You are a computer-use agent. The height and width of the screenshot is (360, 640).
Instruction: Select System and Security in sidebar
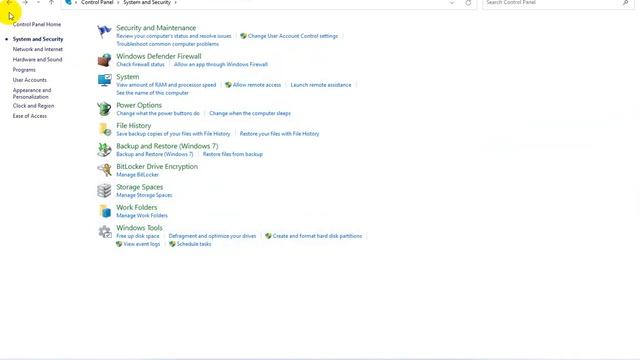tap(38, 39)
